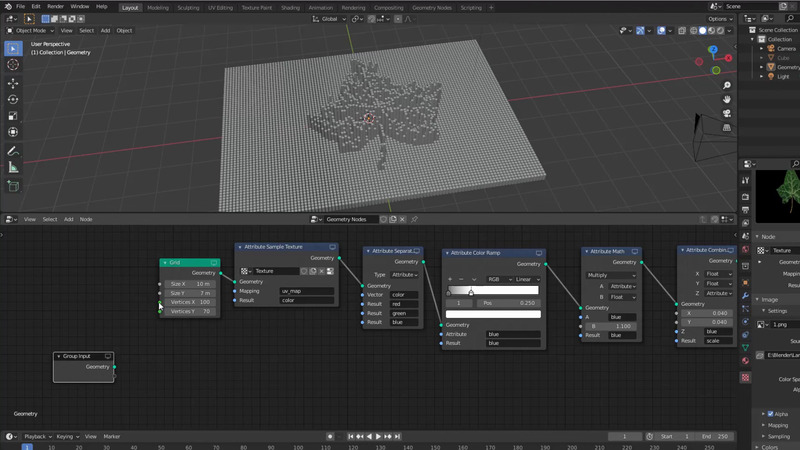Pick the Scale tool

[13, 116]
